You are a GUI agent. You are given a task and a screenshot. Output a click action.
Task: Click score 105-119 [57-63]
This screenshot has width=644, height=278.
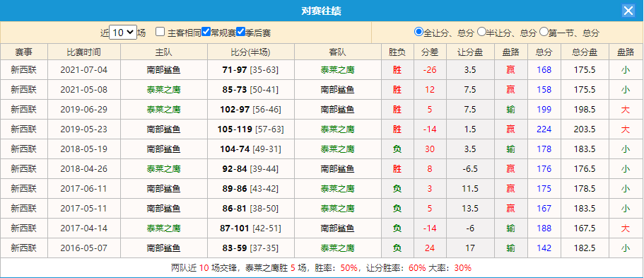(x=250, y=129)
